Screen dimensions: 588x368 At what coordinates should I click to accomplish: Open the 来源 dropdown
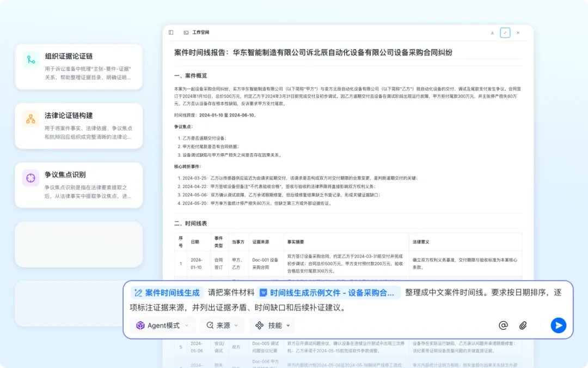(222, 325)
